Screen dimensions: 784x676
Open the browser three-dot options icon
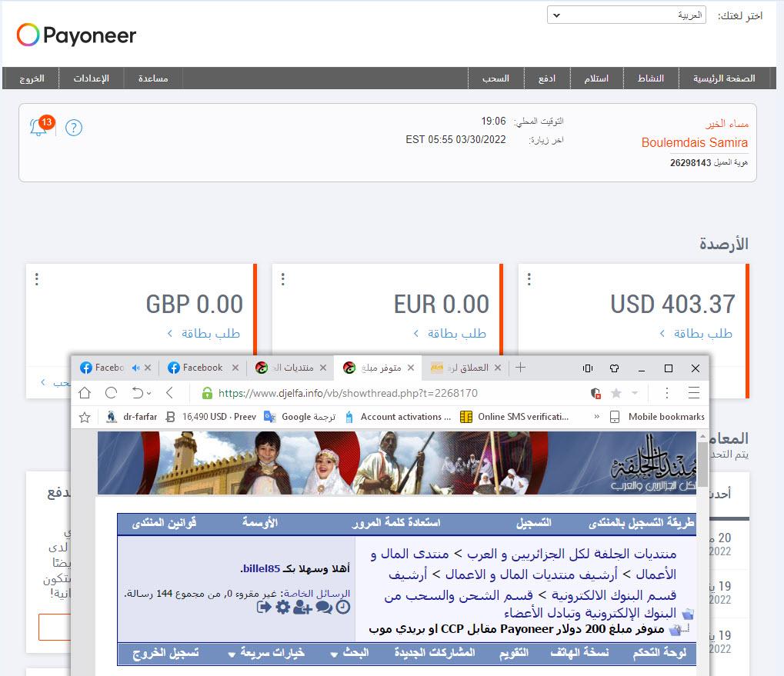[666, 393]
